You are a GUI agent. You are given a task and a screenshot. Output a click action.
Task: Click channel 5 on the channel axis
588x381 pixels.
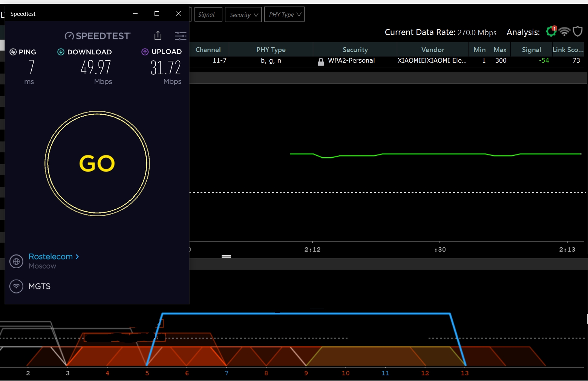pyautogui.click(x=147, y=373)
